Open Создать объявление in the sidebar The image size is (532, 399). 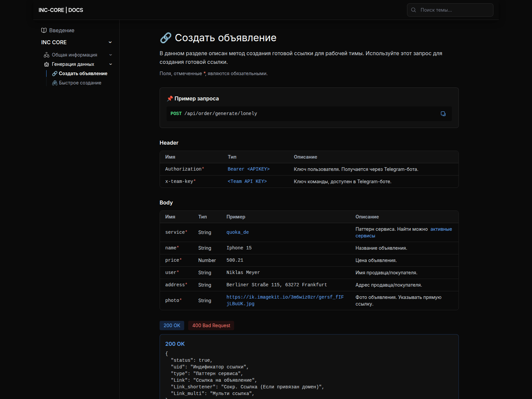click(83, 73)
